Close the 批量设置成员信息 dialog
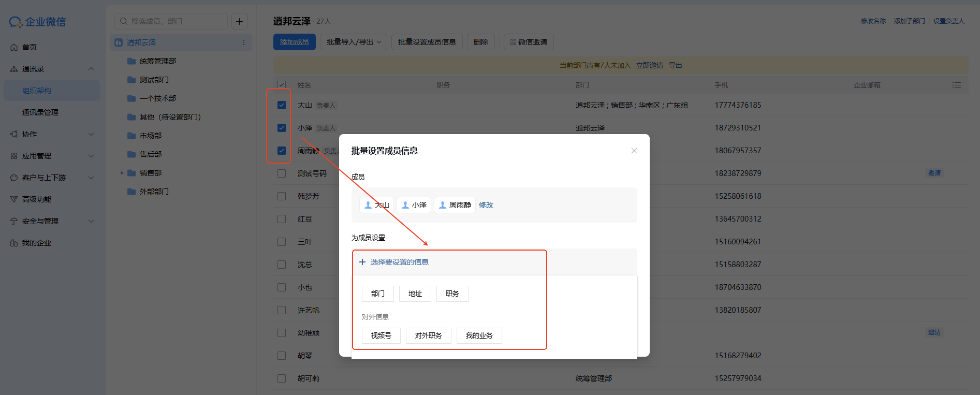 (x=634, y=151)
